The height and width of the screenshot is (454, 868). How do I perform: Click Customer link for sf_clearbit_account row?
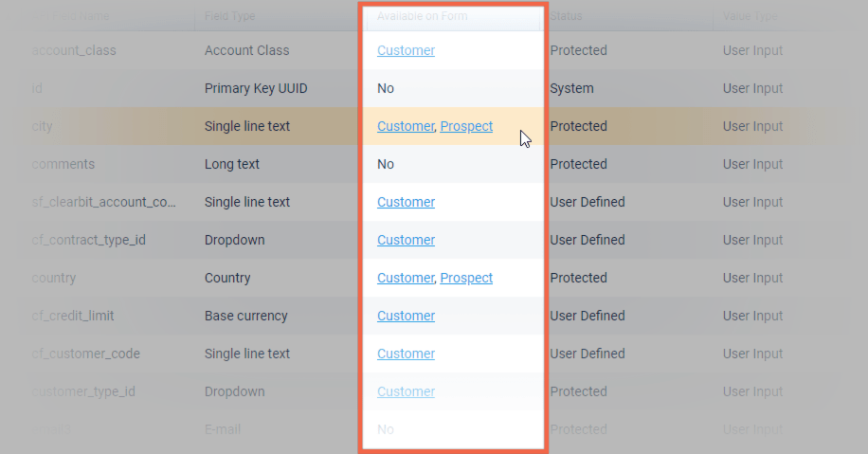click(x=406, y=202)
